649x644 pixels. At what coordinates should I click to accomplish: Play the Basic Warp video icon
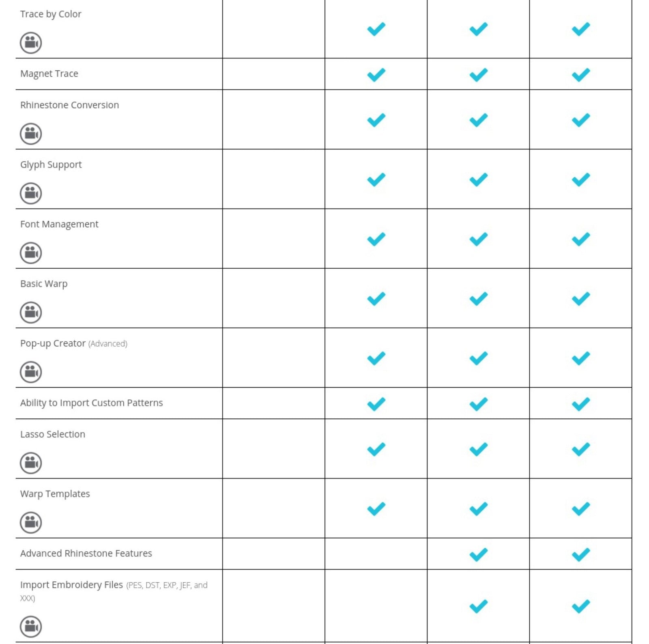tap(31, 312)
